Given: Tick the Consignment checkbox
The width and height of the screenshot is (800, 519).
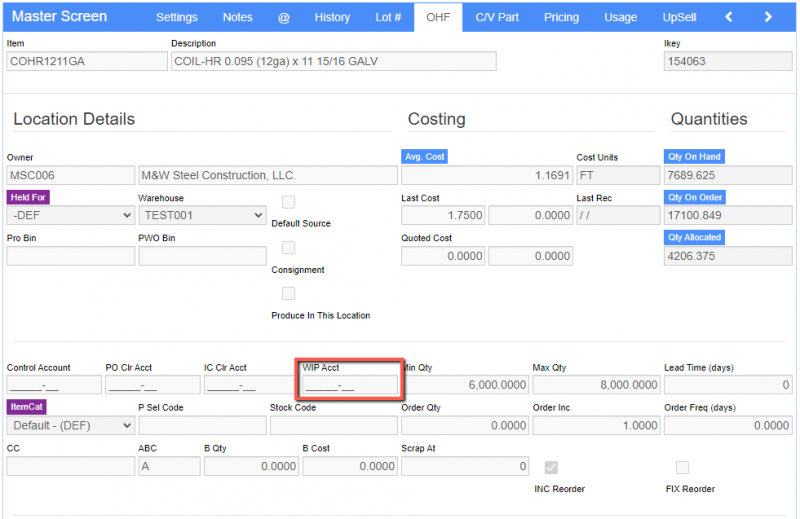Looking at the screenshot, I should point(288,248).
